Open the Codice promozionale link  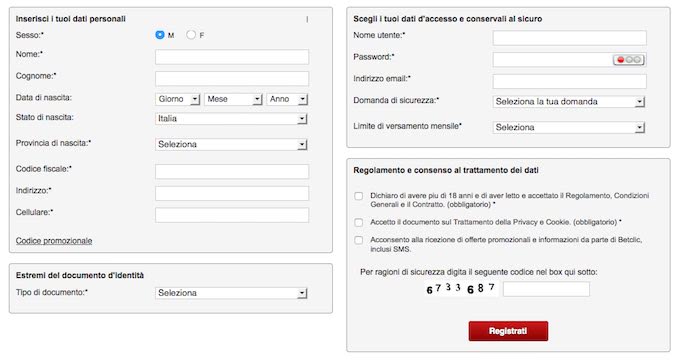click(x=54, y=241)
